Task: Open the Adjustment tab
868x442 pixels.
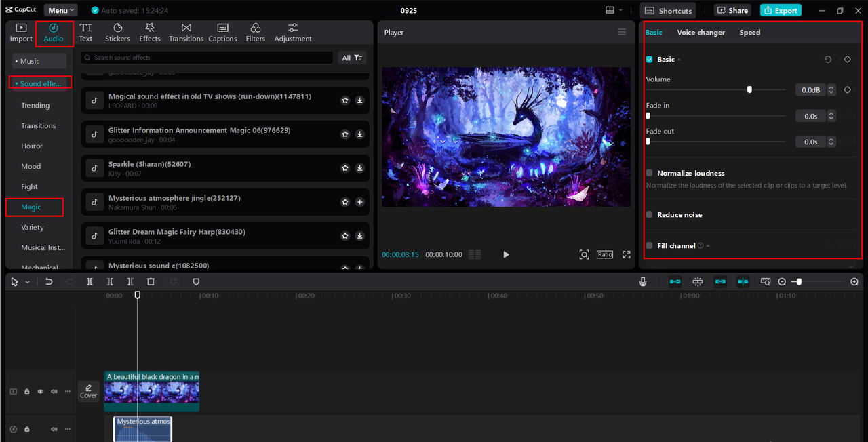Action: 293,33
